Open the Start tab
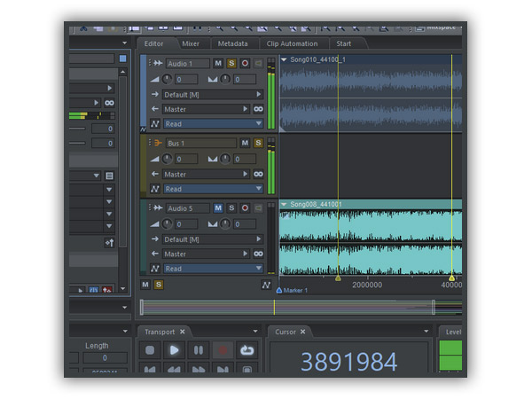The height and width of the screenshot is (399, 532). 344,43
